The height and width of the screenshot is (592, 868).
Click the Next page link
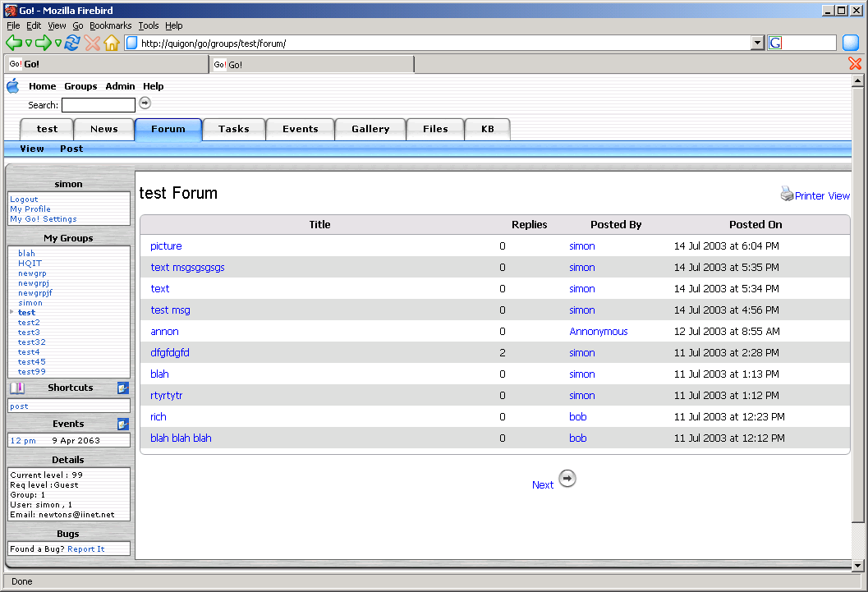(x=543, y=484)
